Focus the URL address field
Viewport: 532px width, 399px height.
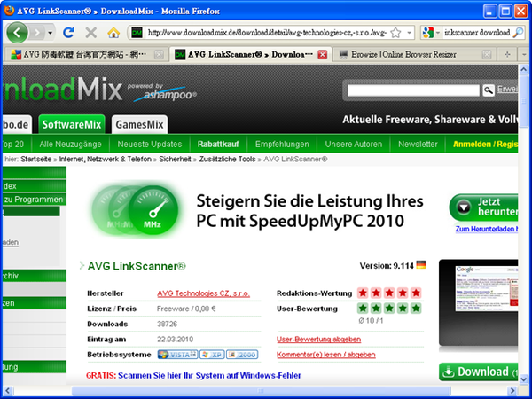pos(267,33)
